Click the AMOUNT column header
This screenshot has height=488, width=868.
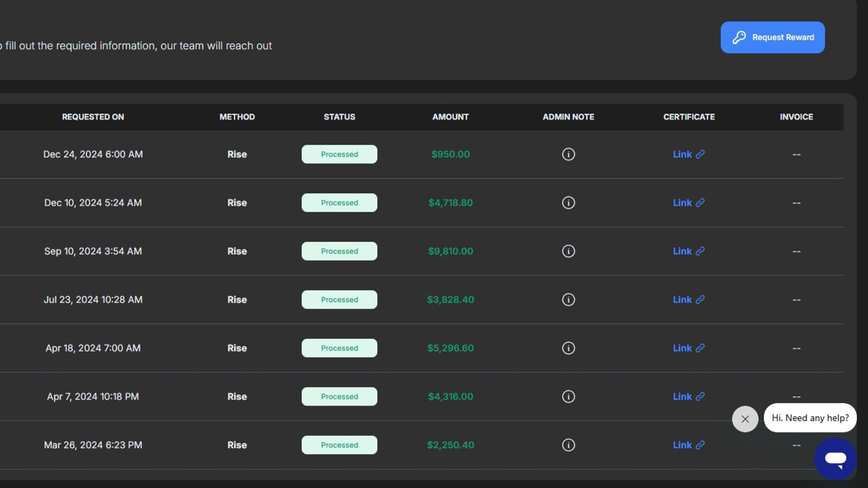point(450,117)
